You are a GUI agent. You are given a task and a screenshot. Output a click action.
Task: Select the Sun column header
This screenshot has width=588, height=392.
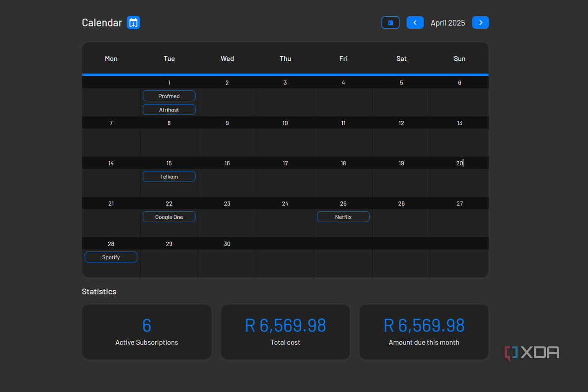[x=459, y=59]
